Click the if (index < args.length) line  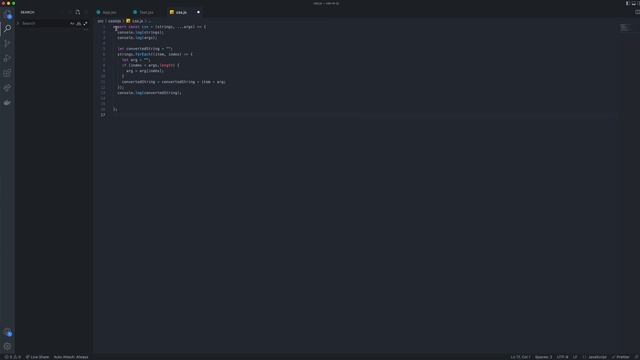pos(150,65)
